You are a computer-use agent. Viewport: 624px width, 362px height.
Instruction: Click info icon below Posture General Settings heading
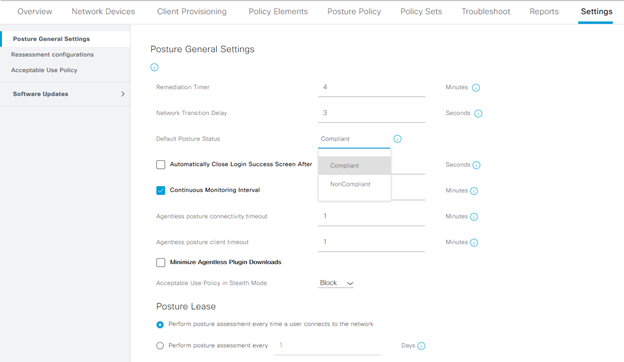pos(154,67)
